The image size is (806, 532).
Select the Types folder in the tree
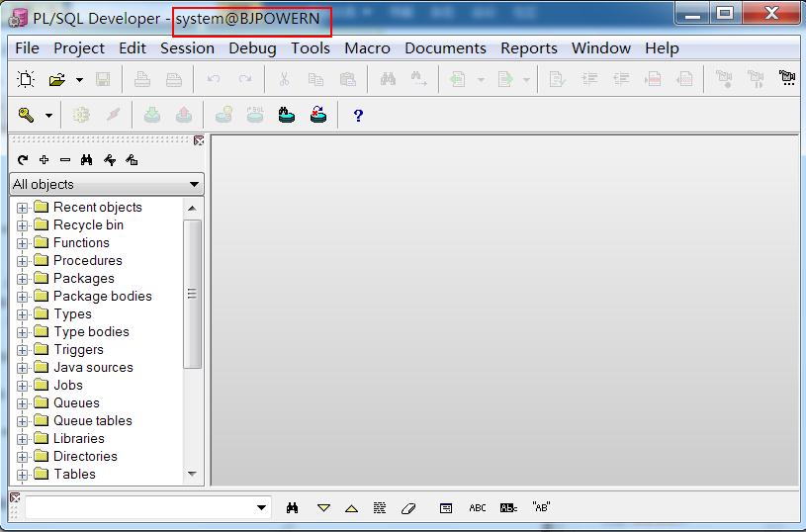pyautogui.click(x=72, y=314)
